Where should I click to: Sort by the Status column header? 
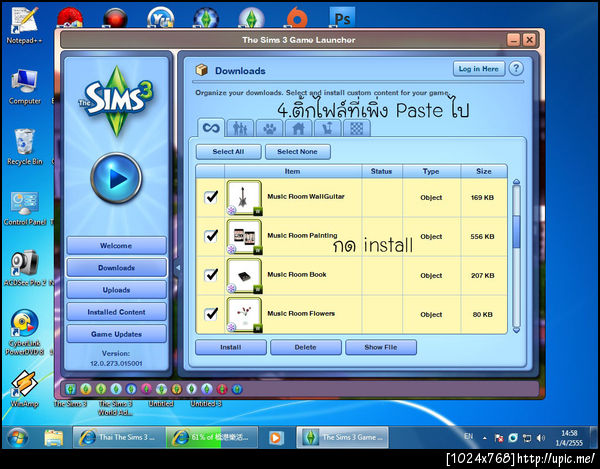coord(382,171)
